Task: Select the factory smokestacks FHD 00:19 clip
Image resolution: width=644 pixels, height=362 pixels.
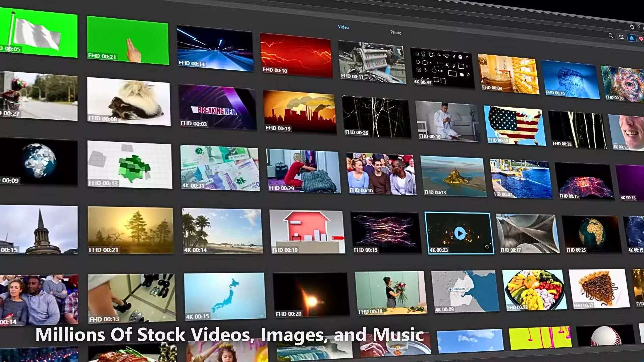Action: (x=300, y=112)
